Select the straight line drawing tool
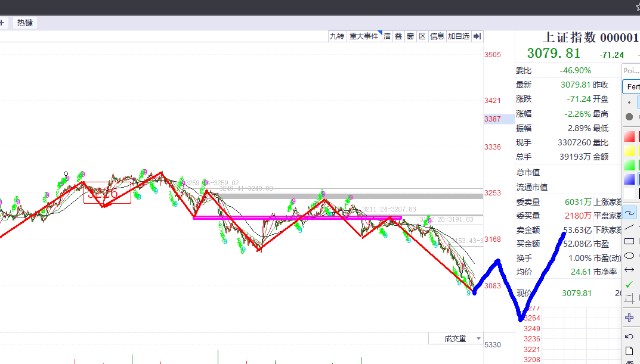The image size is (640, 364). (x=630, y=227)
